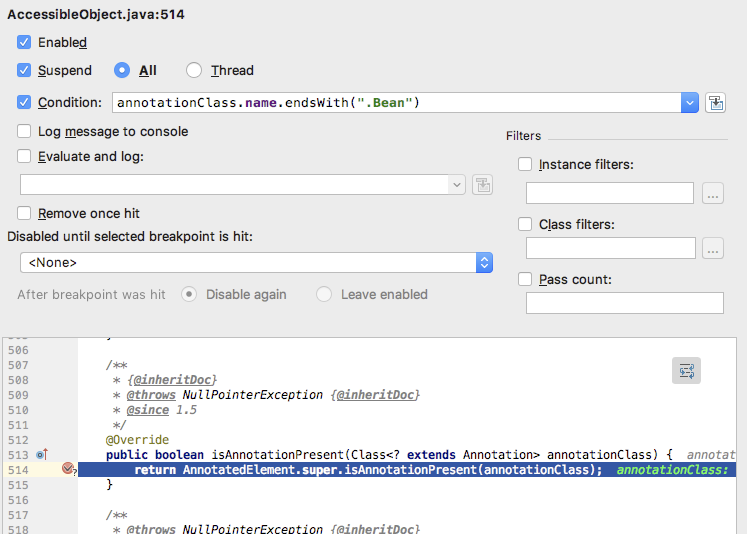This screenshot has width=747, height=534.
Task: Select the Thread suspend radio button
Action: point(194,71)
